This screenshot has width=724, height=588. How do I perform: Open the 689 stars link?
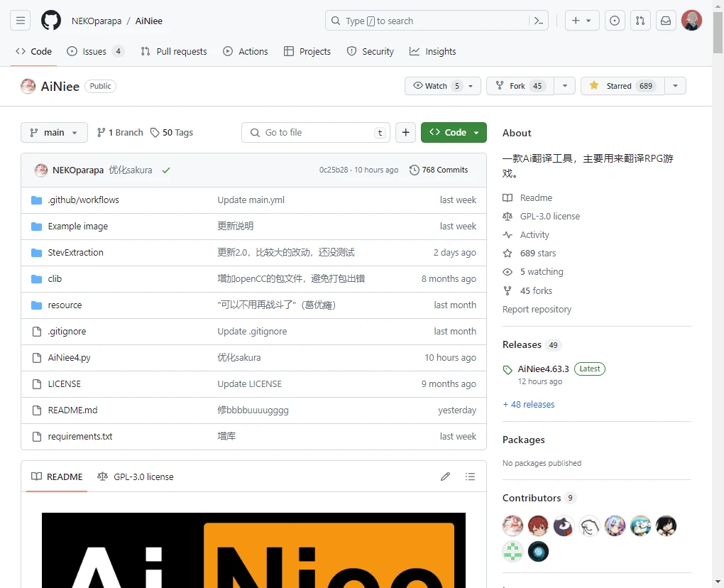coord(537,253)
